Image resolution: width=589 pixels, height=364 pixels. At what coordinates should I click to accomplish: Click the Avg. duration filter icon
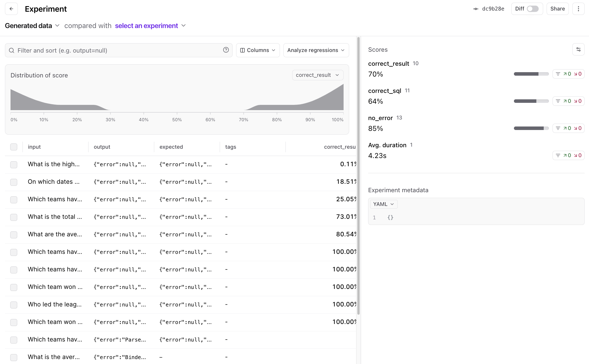coord(558,155)
